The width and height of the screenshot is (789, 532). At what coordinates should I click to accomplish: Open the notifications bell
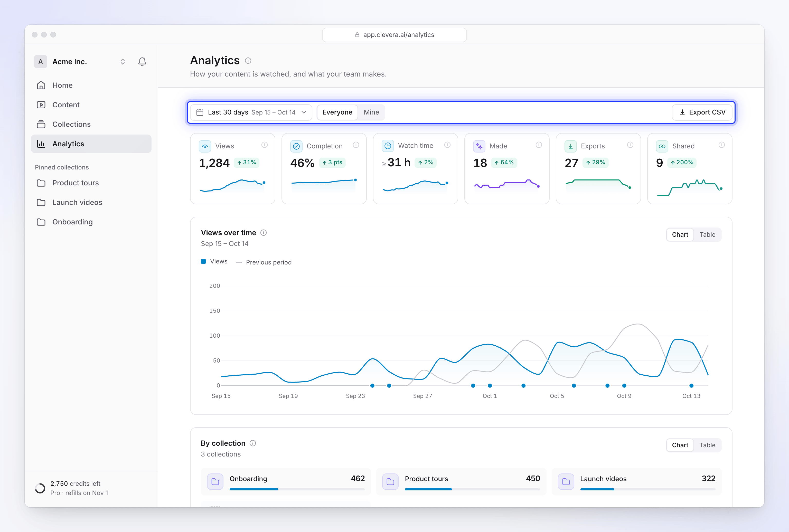tap(142, 62)
